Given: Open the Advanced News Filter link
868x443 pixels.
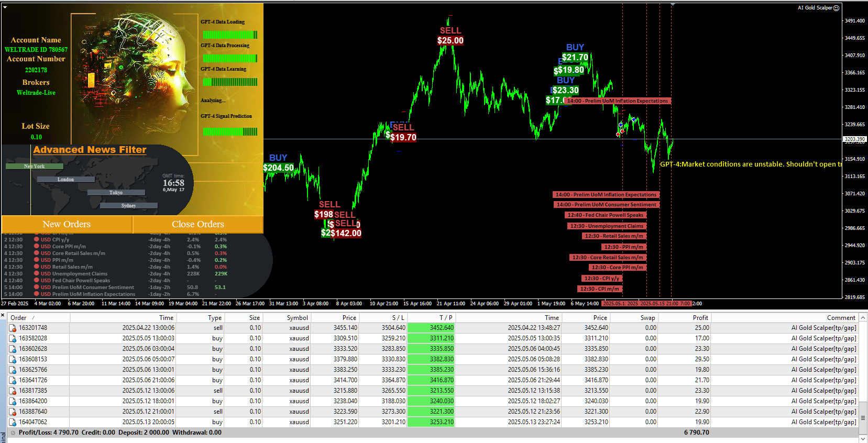Looking at the screenshot, I should click(90, 150).
